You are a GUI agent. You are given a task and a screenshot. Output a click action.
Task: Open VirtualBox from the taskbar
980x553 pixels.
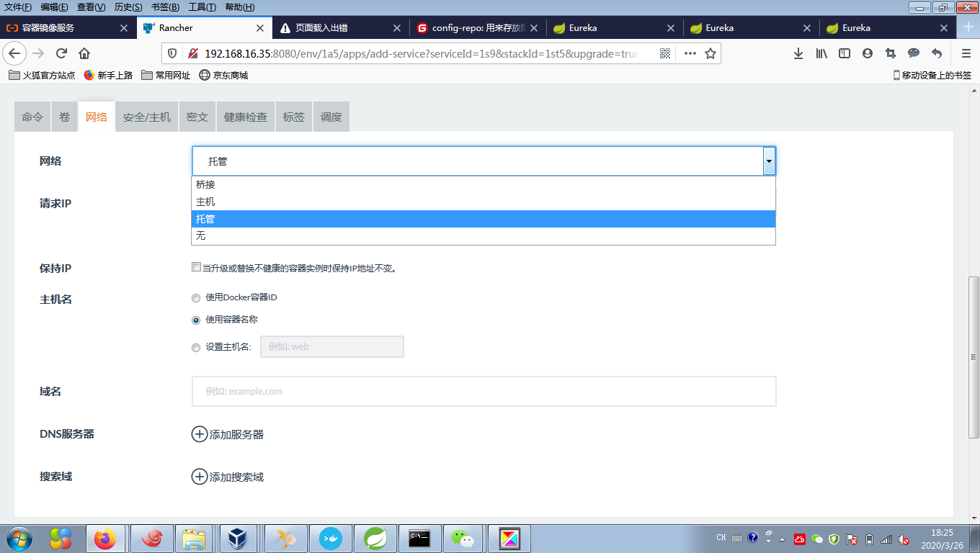pos(238,538)
